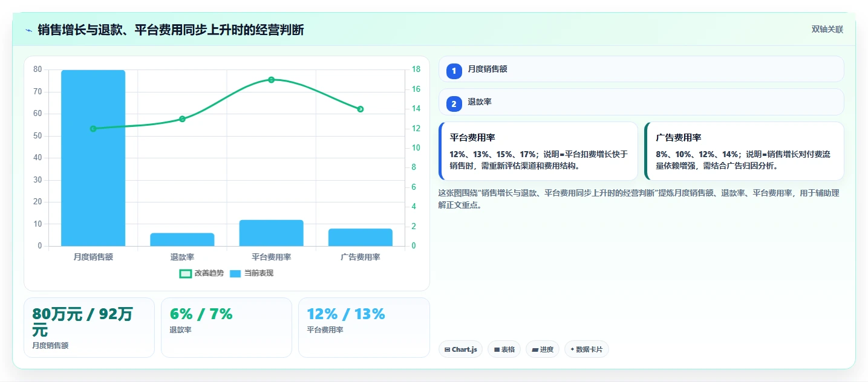Viewport: 868px width, 382px height.
Task: Click the 80万元 / 92万元 stat card
Action: point(89,328)
